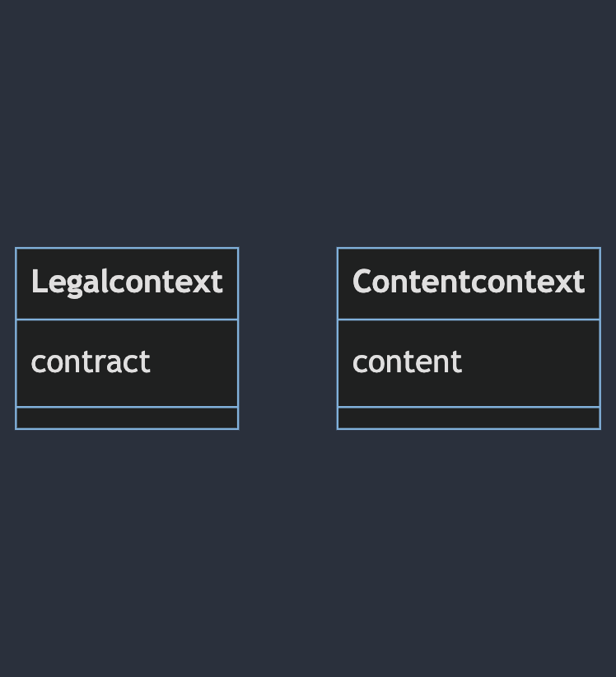Viewport: 616px width, 677px height.
Task: Click empty canvas between the two class boxes
Action: 287,338
